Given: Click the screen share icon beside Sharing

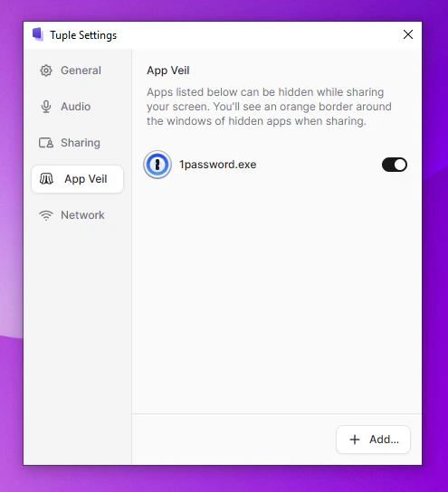Looking at the screenshot, I should pyautogui.click(x=46, y=143).
